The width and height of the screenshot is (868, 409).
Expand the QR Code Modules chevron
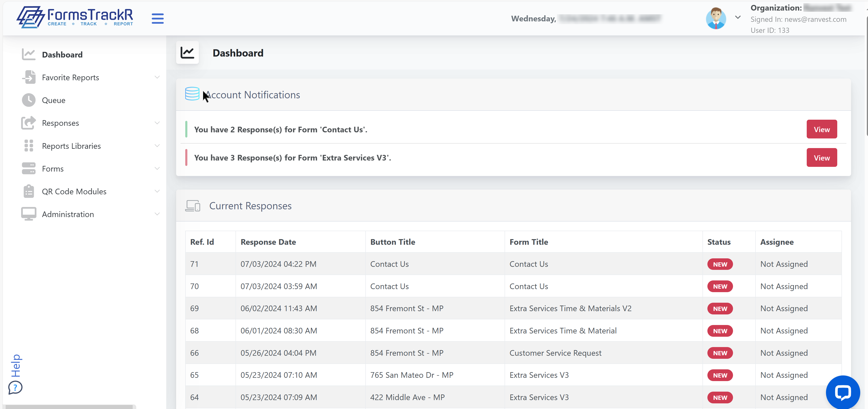(157, 191)
